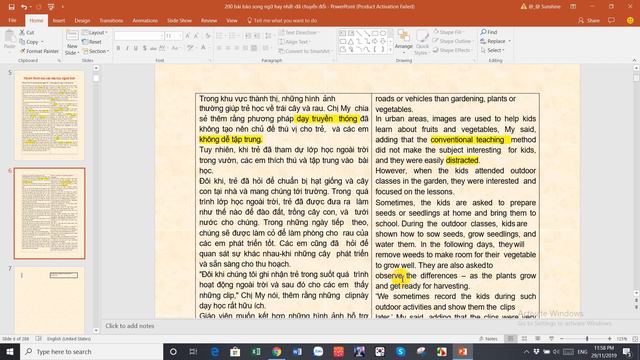
Task: Switch to Reading View in status bar
Action: click(538, 339)
